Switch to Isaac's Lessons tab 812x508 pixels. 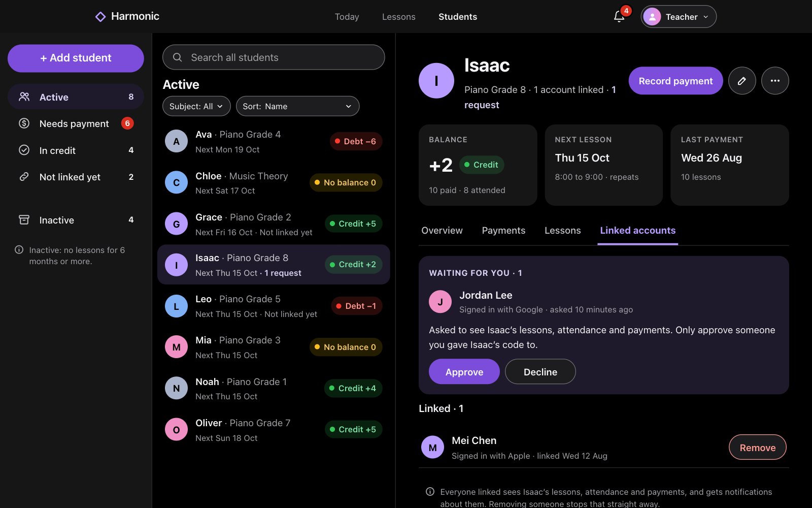tap(562, 231)
